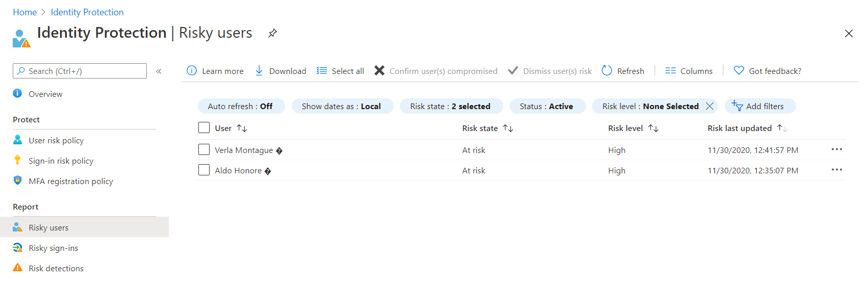Viewport: 868px width, 285px height.
Task: Click the Got feedback heart icon
Action: pyautogui.click(x=738, y=70)
